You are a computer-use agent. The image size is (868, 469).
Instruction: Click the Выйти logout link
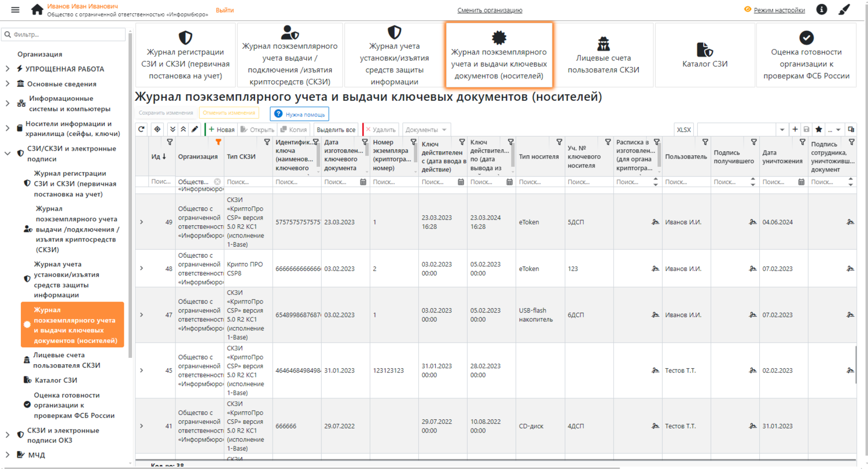(225, 10)
